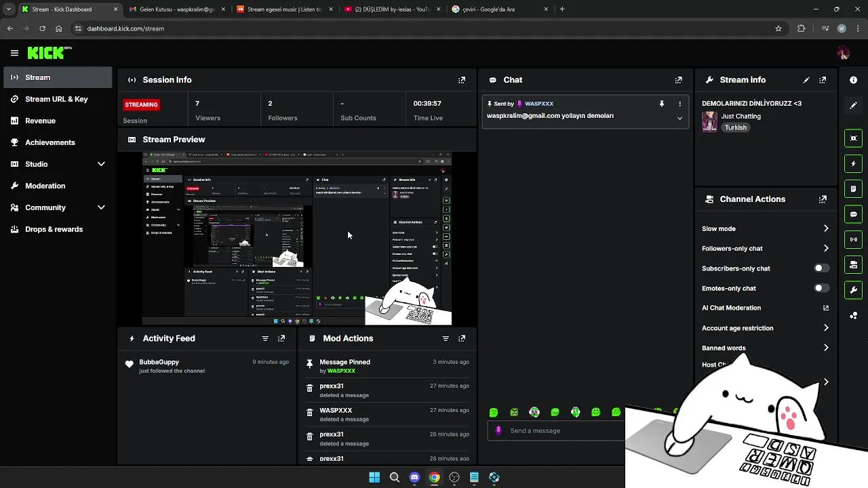
Task: Open Followers-only chat settings arrow
Action: (825, 248)
